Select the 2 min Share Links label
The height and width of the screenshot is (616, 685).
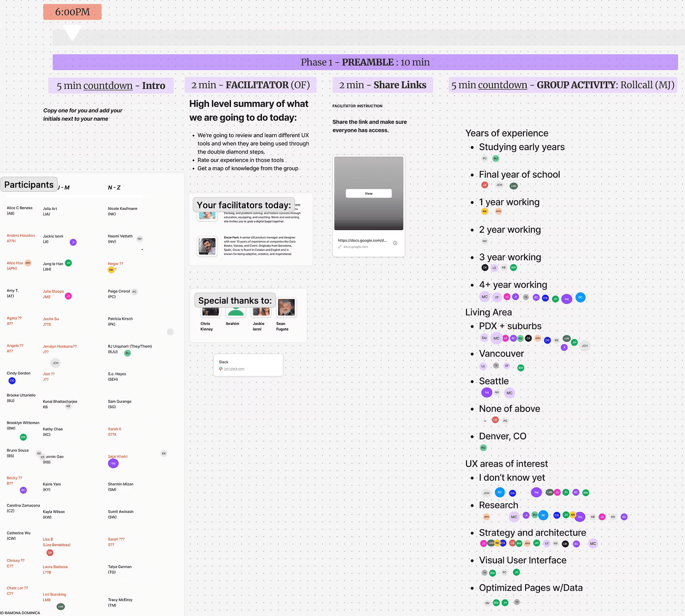[383, 85]
